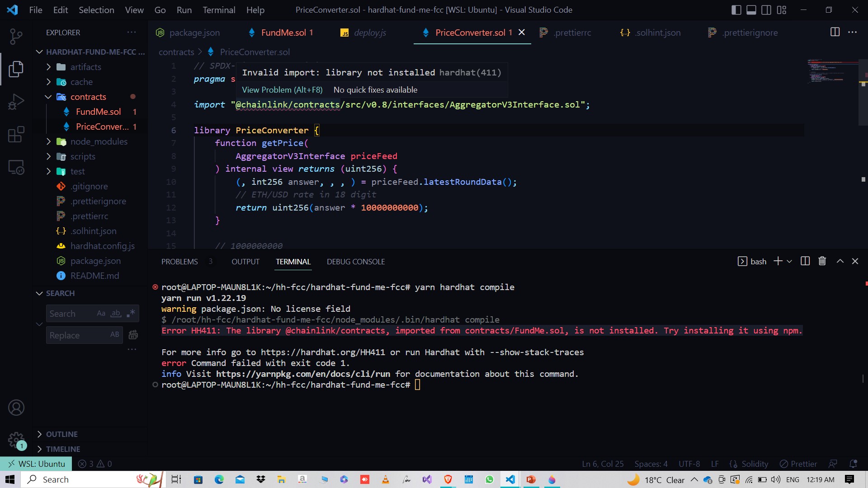Open PowerPoint icon in taskbar
The image size is (868, 488).
(x=531, y=479)
